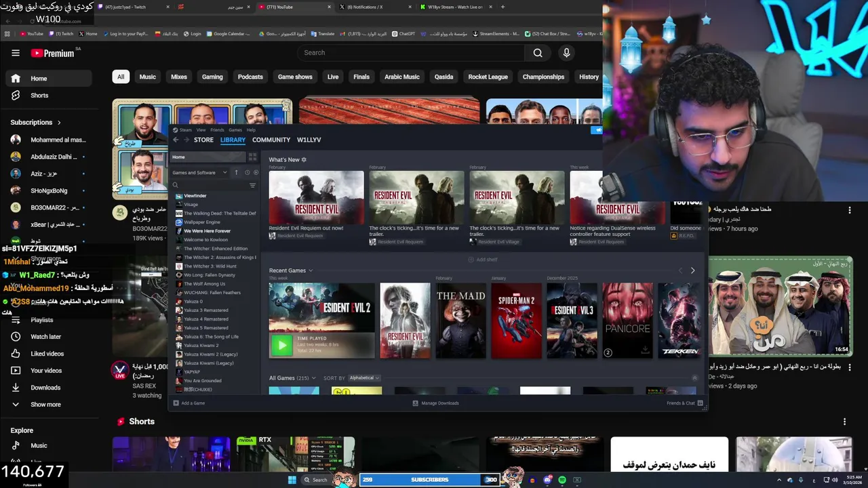The image size is (868, 488).
Task: Select the Mixes filter chip
Action: tap(179, 77)
